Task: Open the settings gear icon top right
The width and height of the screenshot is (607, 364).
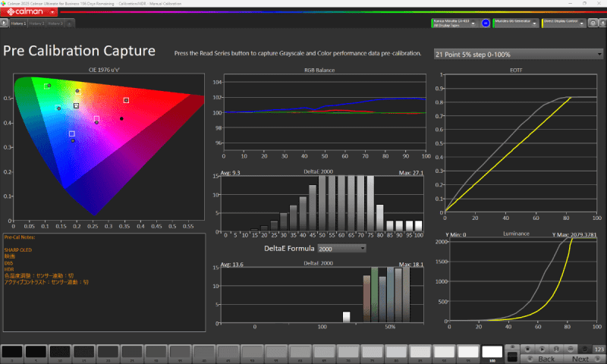Action: point(593,24)
